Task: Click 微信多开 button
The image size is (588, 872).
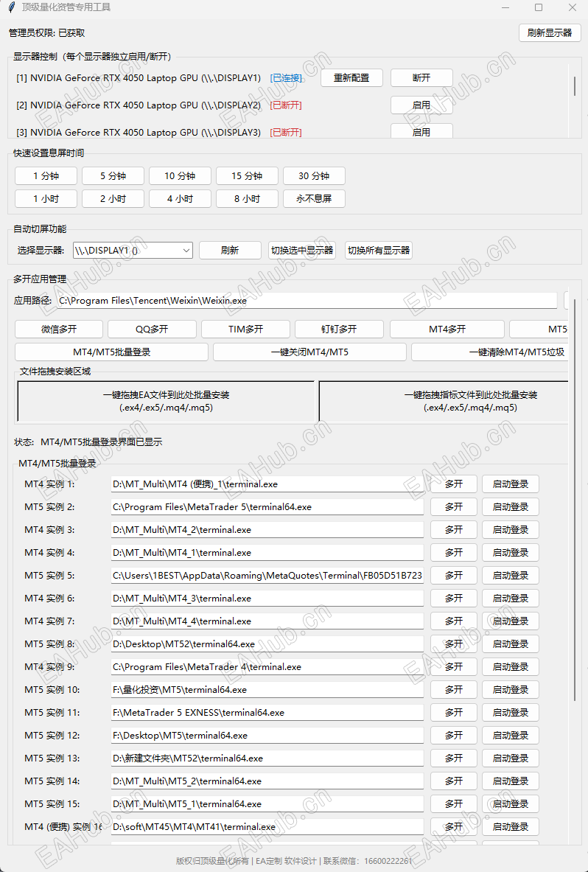Action: tap(59, 329)
